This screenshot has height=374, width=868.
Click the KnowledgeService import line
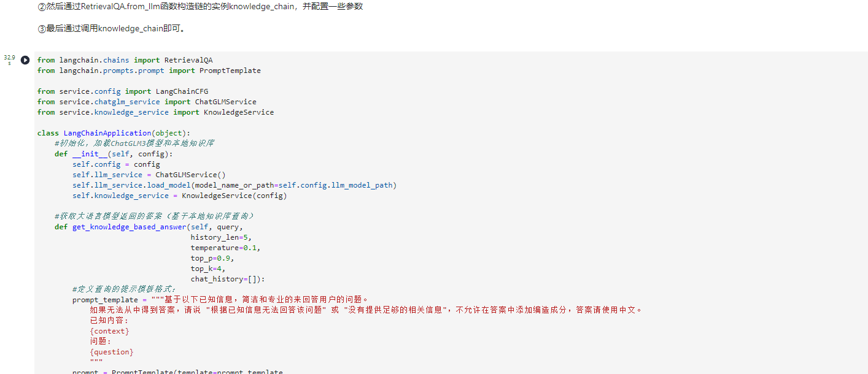click(x=155, y=112)
